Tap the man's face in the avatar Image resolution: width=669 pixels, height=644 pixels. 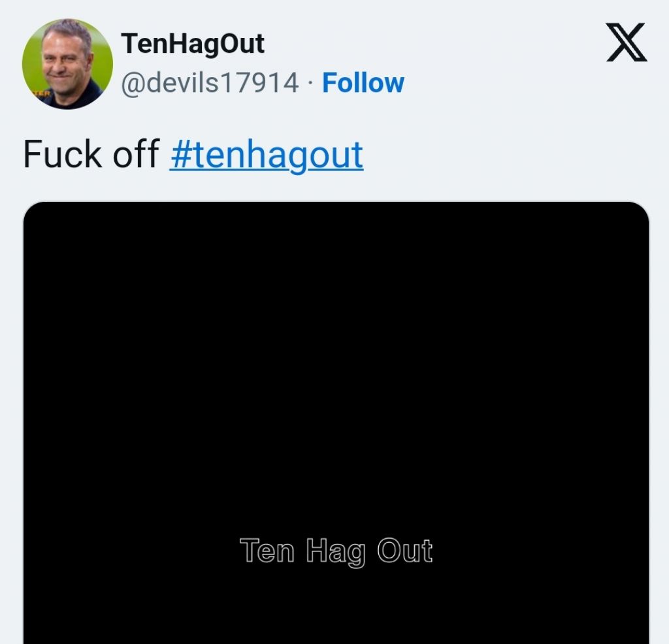coord(66,59)
